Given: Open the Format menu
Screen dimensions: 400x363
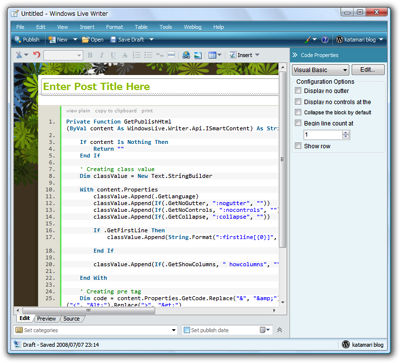Looking at the screenshot, I should click(x=114, y=27).
